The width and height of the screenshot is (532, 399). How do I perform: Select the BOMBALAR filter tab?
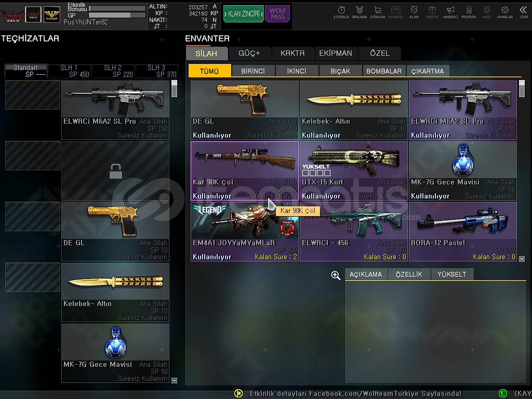[384, 71]
